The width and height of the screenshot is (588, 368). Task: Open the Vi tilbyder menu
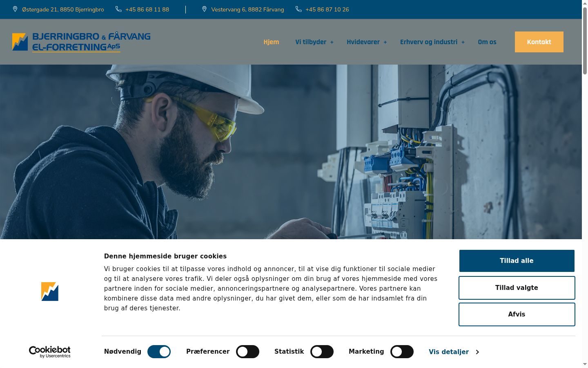[311, 42]
